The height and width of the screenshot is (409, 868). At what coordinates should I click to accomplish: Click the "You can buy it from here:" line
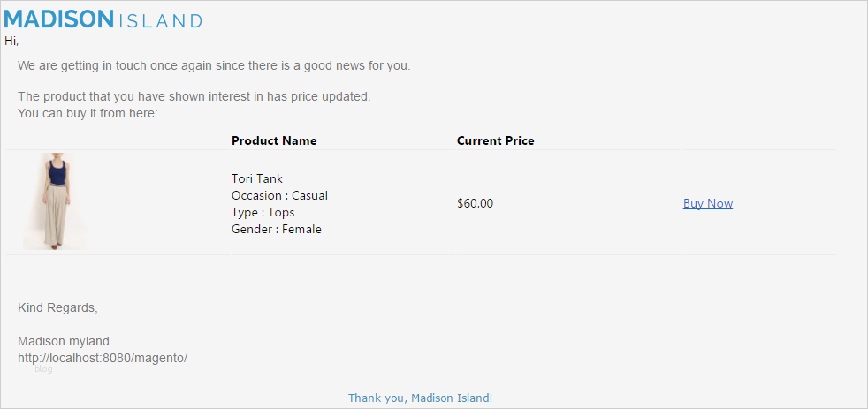click(88, 113)
